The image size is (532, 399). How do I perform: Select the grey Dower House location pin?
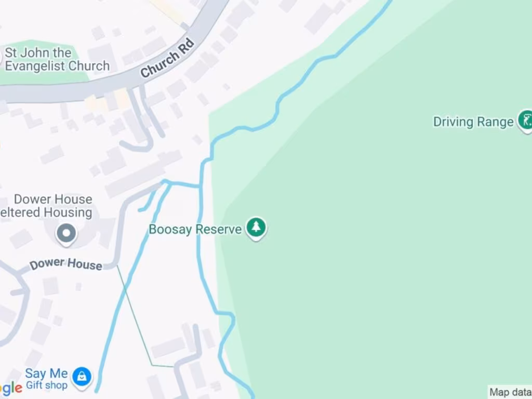pos(66,234)
